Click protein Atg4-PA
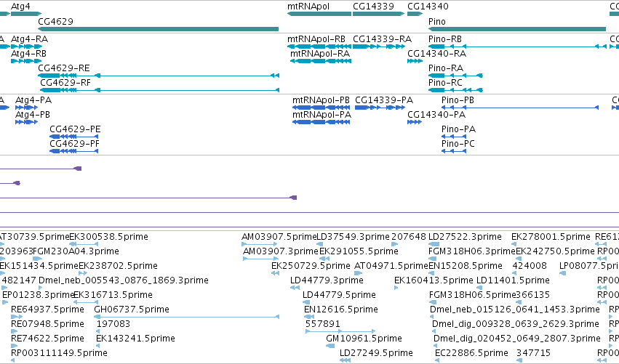 [x=33, y=100]
